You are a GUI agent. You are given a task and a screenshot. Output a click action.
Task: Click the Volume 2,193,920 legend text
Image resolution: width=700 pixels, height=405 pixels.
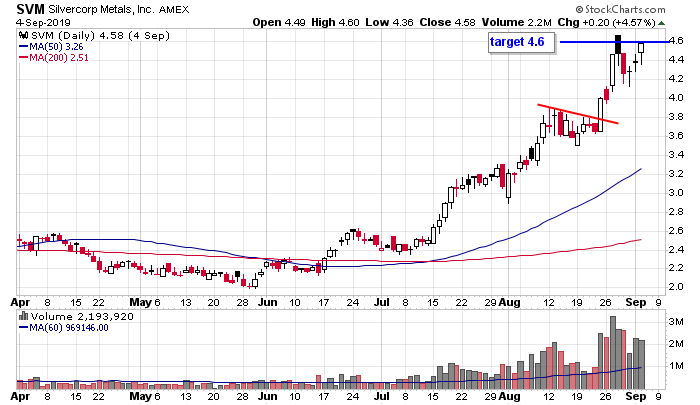coord(82,317)
